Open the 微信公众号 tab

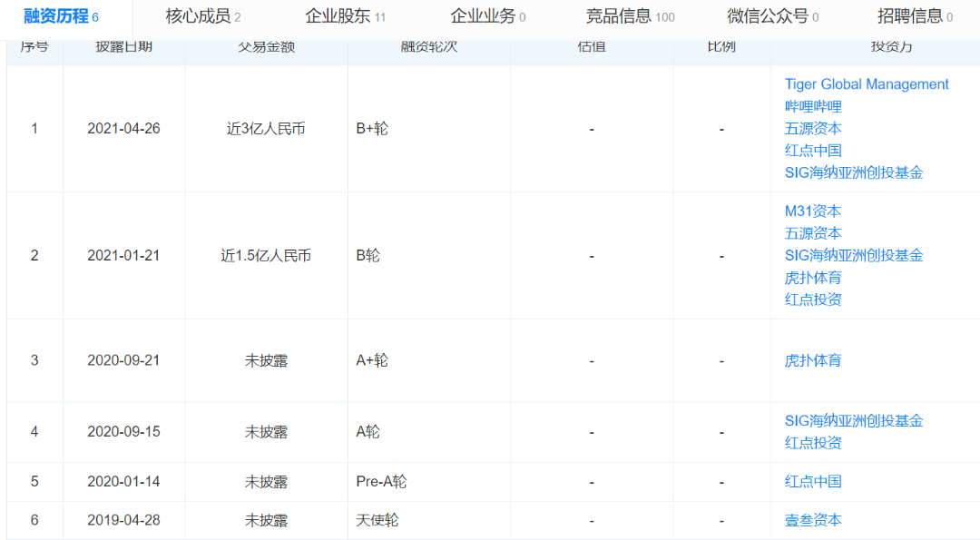772,16
